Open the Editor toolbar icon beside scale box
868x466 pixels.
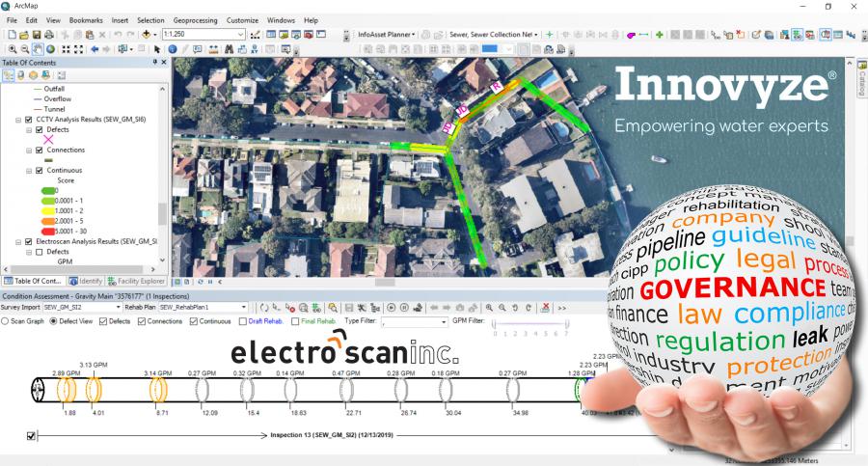click(256, 35)
